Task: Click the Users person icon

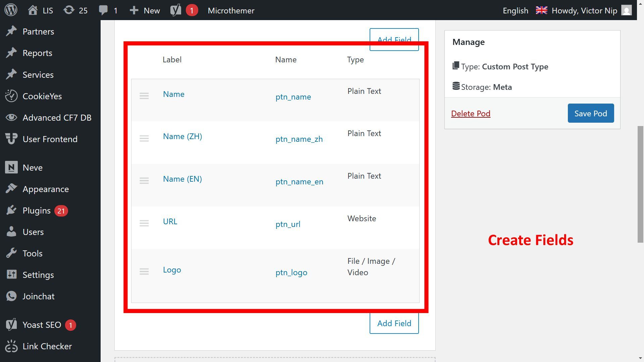Action: pos(11,232)
